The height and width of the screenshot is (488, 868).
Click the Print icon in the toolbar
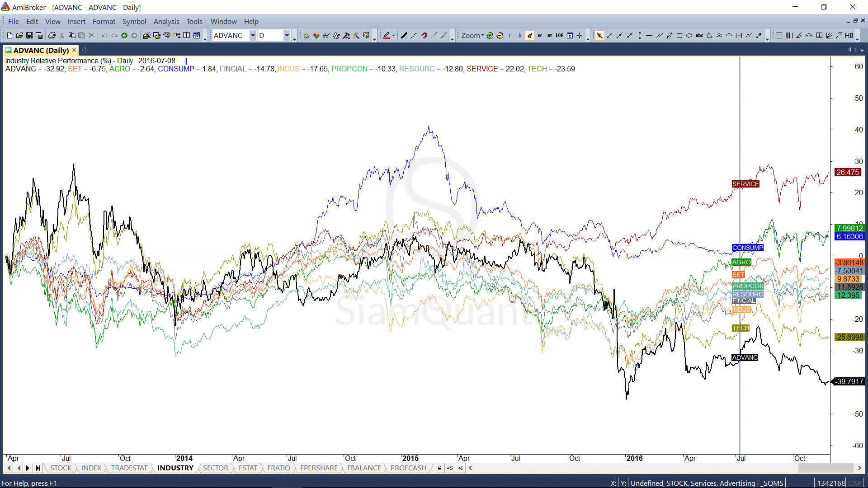[x=52, y=35]
